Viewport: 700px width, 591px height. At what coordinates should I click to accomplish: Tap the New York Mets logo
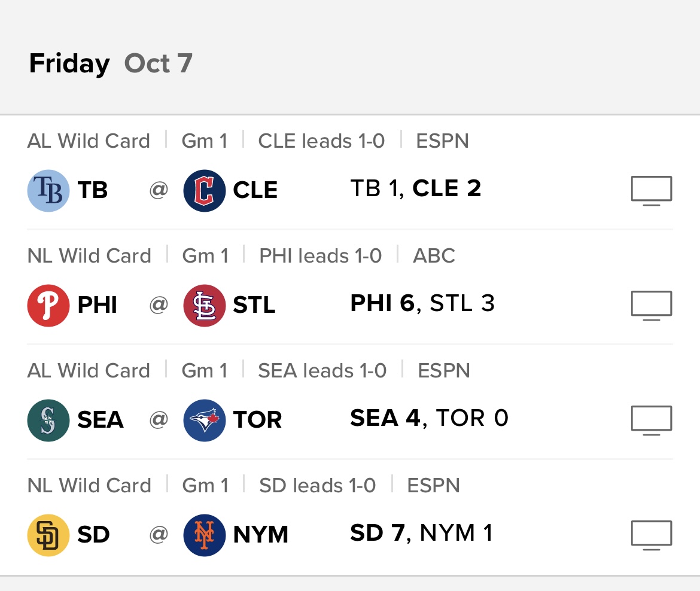click(x=205, y=535)
